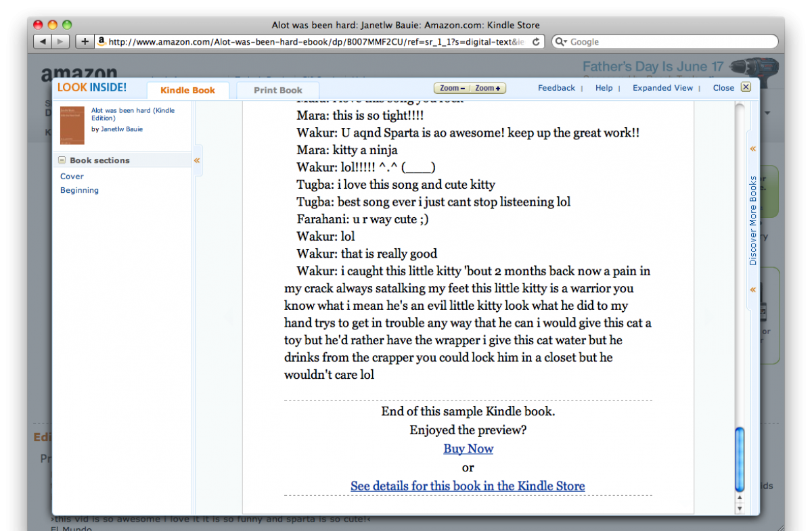The height and width of the screenshot is (531, 812).
Task: Reload the page with the refresh icon
Action: [x=536, y=42]
